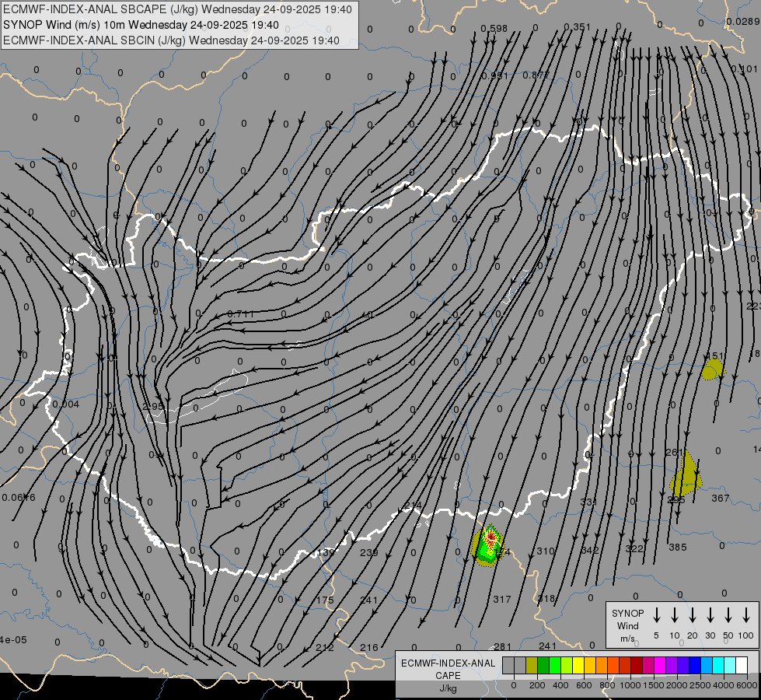Click the wind arrow above the 5 m/s label
Screen dimensions: 761x700
click(656, 615)
